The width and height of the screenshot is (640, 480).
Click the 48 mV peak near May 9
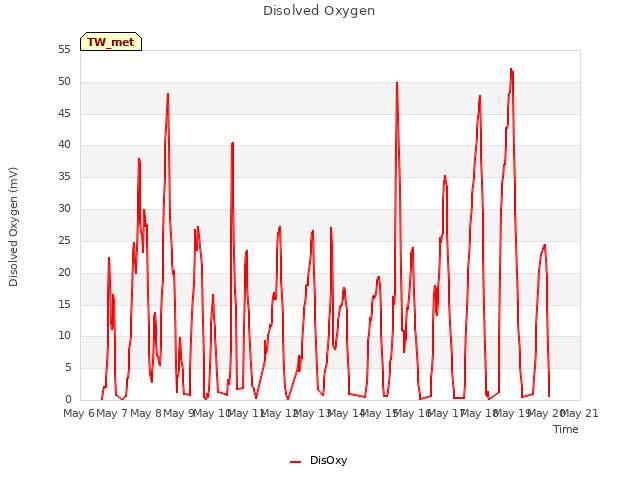[x=168, y=94]
